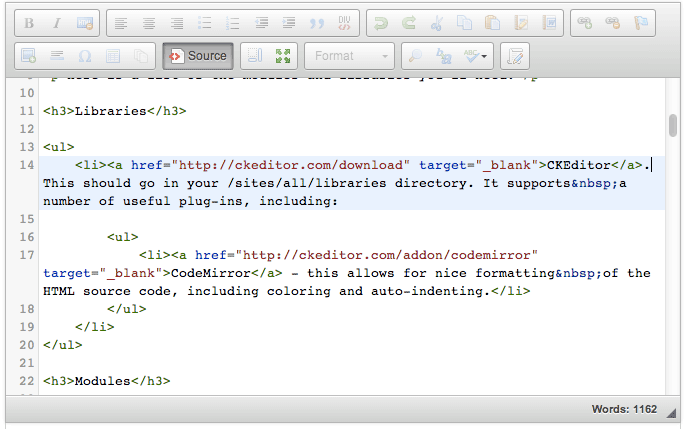Click the notepad-pencil toolbar icon

515,56
